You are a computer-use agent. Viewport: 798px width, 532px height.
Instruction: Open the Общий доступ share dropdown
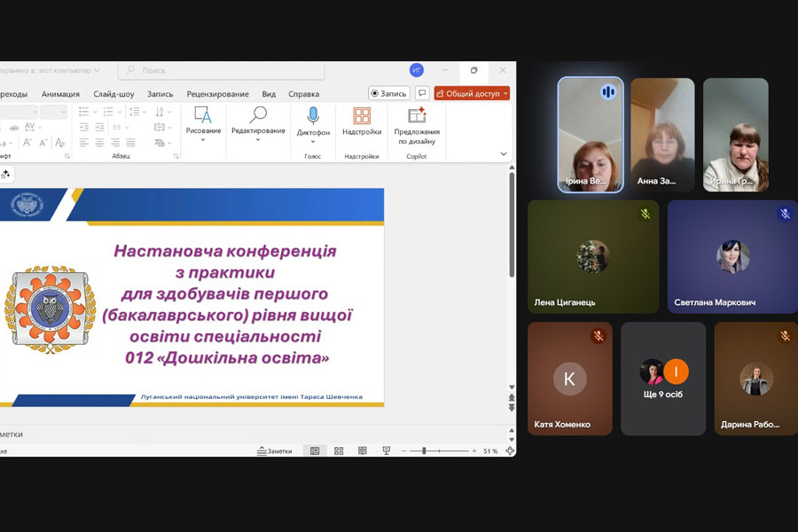coord(472,94)
